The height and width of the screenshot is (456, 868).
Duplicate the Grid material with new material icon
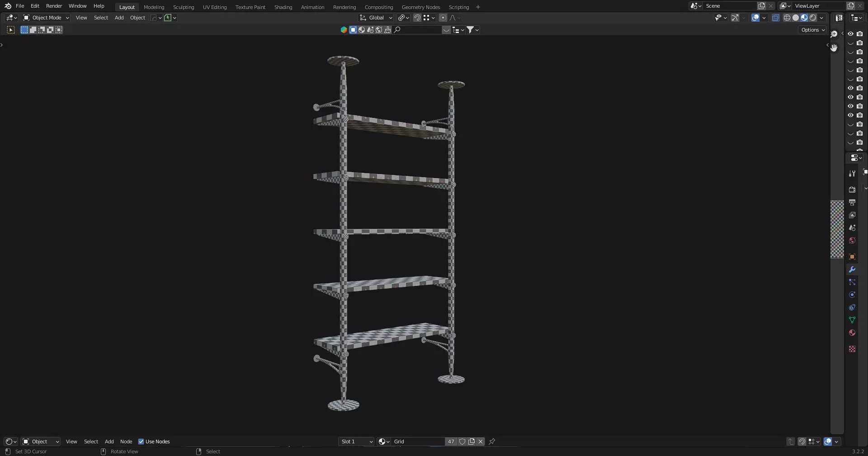click(x=472, y=442)
